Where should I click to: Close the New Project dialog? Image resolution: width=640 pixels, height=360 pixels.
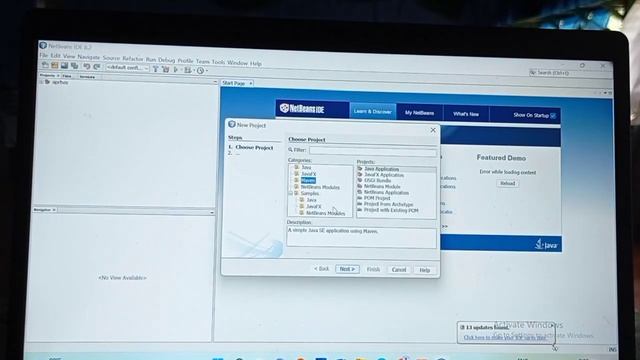(x=433, y=130)
